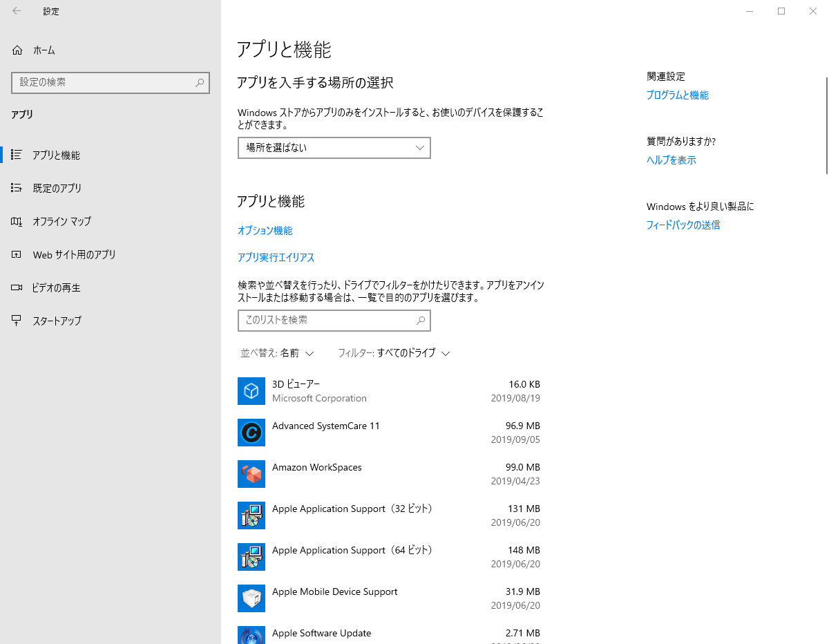Image resolution: width=829 pixels, height=644 pixels.
Task: Click the 99.0 MB size value
Action: point(523,467)
